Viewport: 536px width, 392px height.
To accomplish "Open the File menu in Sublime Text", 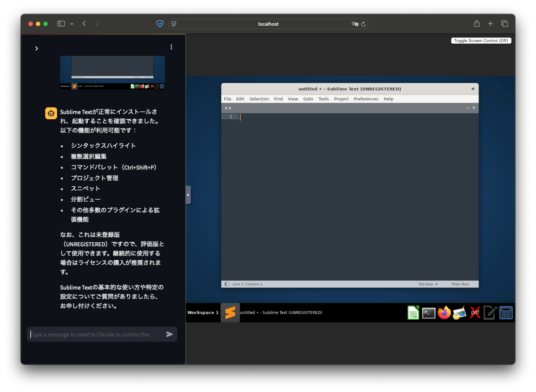I will (x=227, y=99).
